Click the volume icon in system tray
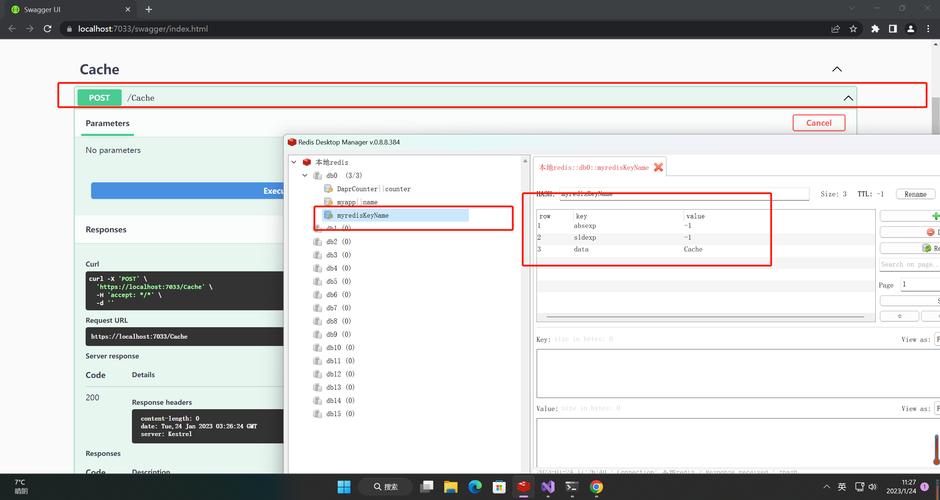 pos(873,487)
